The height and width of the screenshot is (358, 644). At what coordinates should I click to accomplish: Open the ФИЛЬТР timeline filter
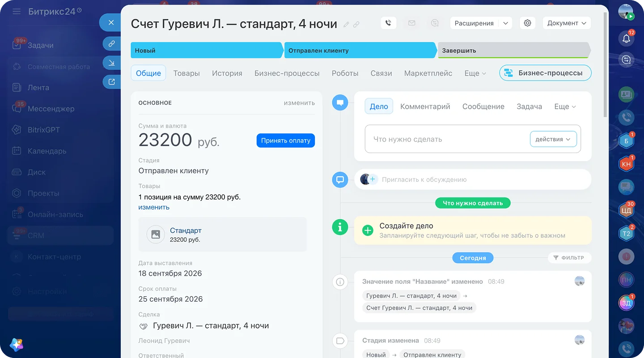point(569,258)
